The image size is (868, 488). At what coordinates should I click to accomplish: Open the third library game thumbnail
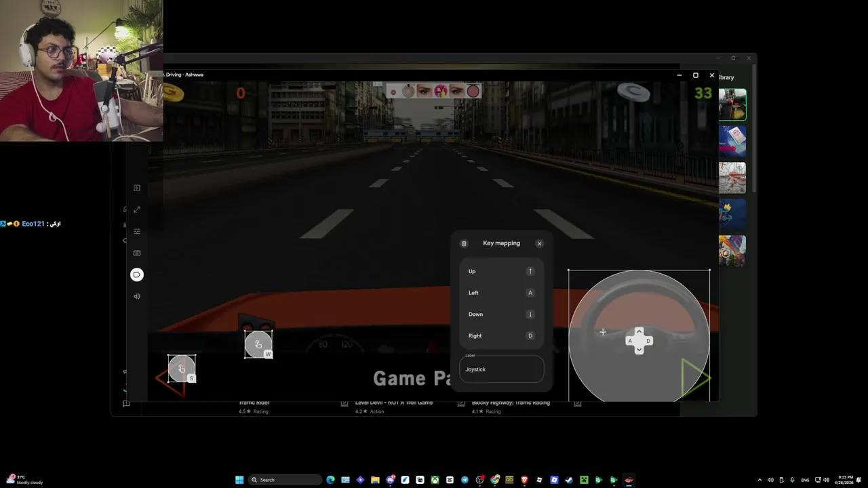pyautogui.click(x=732, y=178)
